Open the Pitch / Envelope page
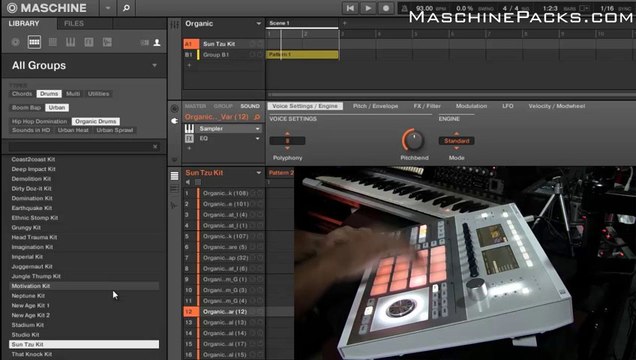The height and width of the screenshot is (360, 636). (375, 106)
